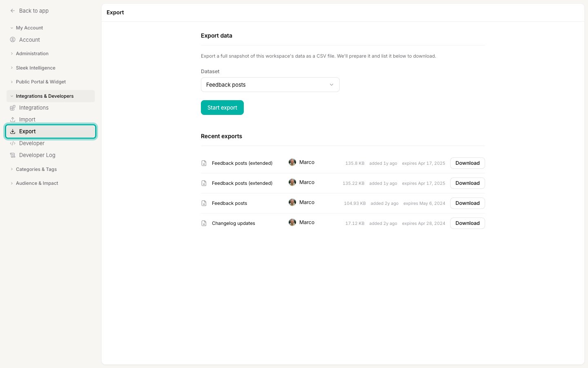This screenshot has height=368, width=588.
Task: Expand the Audience & Impact section
Action: (x=51, y=183)
